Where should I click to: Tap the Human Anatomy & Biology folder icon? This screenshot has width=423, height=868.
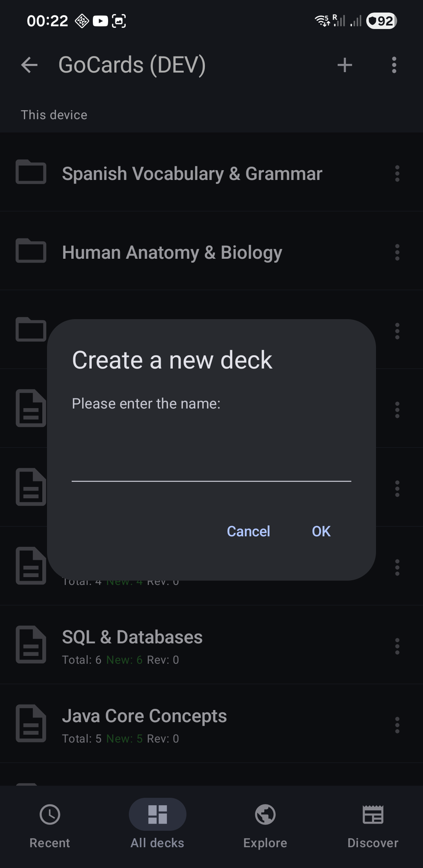coord(31,251)
